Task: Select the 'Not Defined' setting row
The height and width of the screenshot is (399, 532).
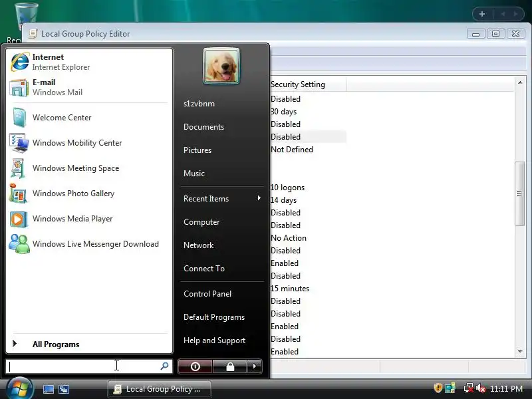Action: pos(292,150)
